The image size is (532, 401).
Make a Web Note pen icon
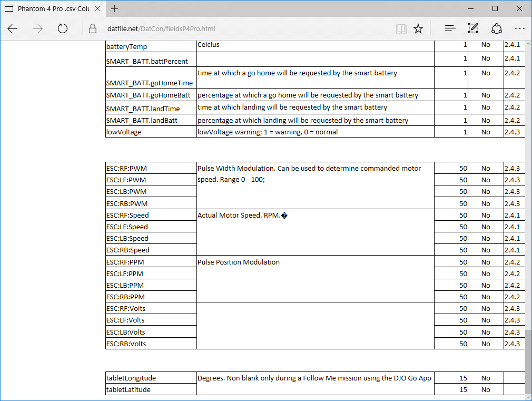point(473,29)
